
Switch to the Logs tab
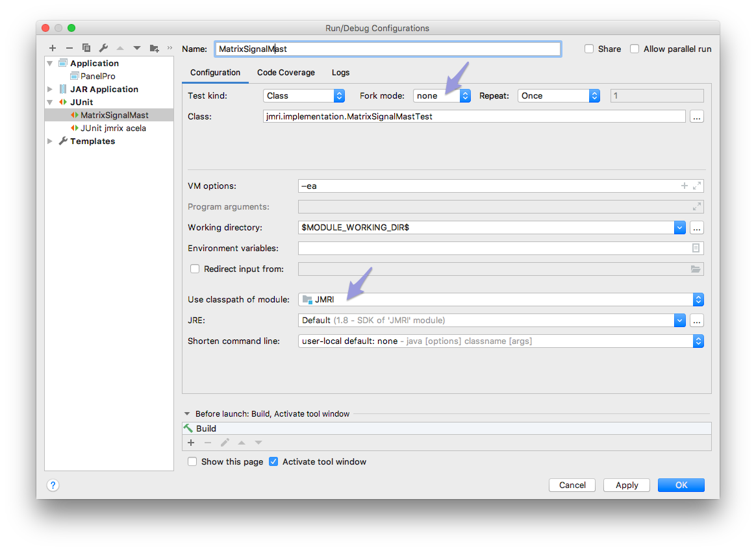[x=340, y=73]
